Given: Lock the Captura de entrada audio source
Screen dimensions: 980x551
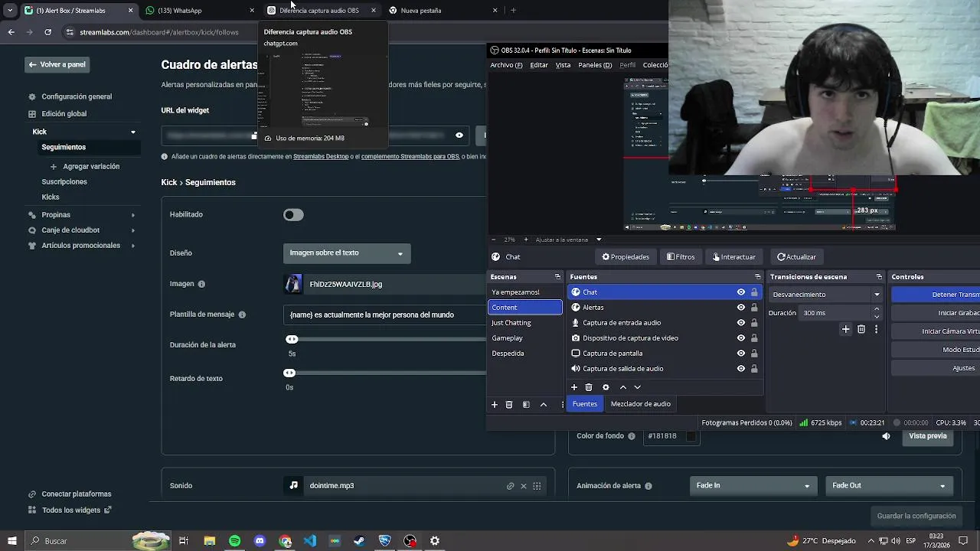Looking at the screenshot, I should 754,323.
